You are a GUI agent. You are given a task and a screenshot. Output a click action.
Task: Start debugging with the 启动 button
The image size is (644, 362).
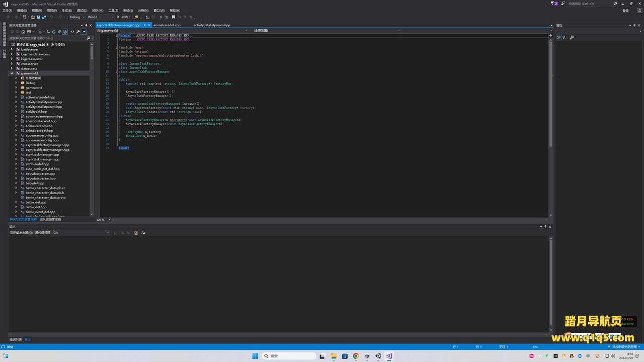(x=122, y=17)
